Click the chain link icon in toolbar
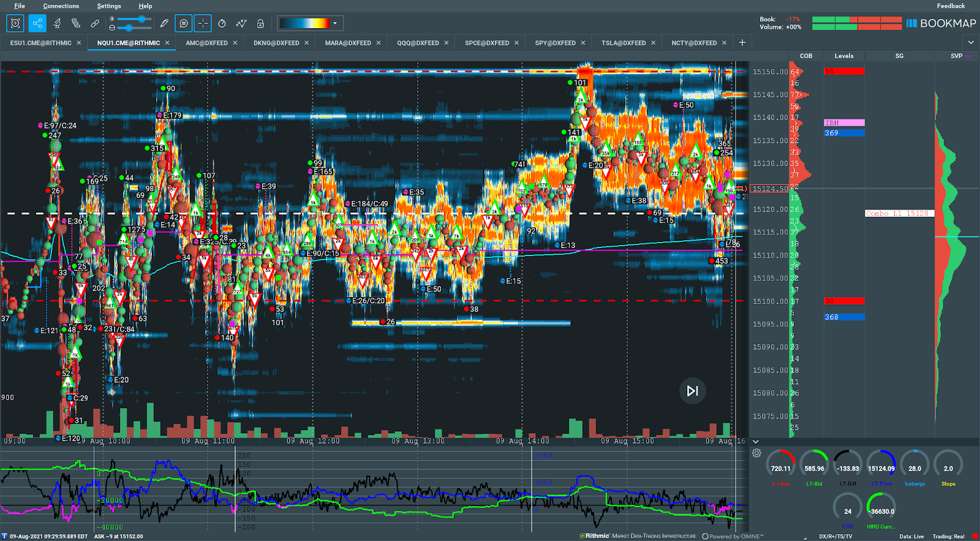Image resolution: width=980 pixels, height=541 pixels. tap(95, 23)
